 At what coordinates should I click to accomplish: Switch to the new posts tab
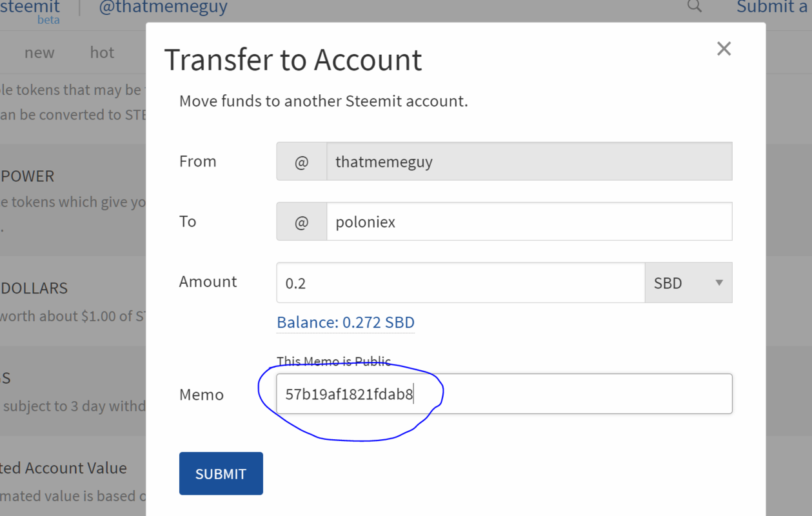[x=39, y=52]
